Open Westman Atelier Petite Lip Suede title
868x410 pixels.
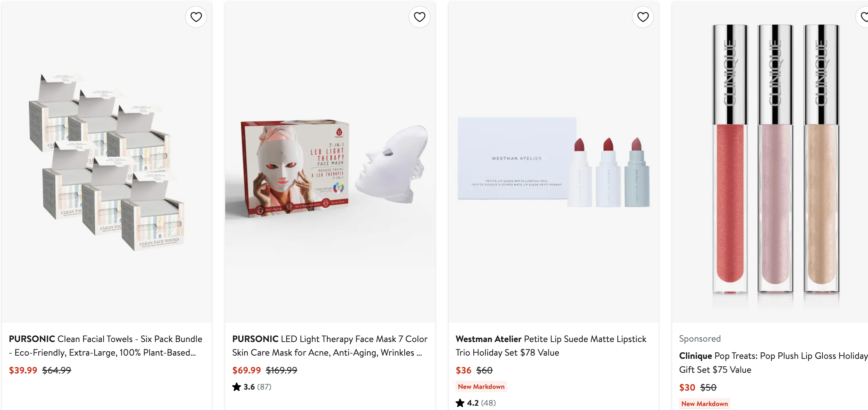click(x=551, y=346)
